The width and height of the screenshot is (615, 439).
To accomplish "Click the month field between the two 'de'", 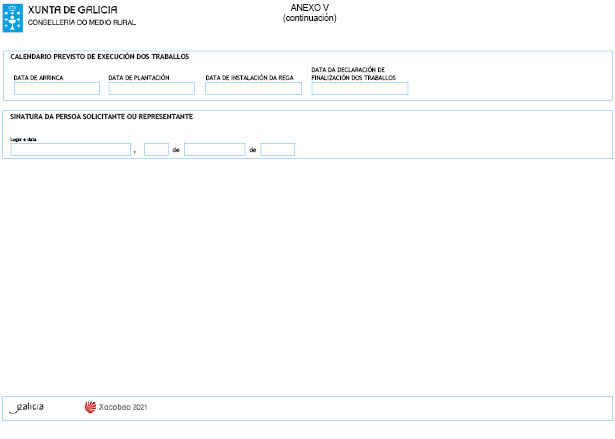I will [x=214, y=150].
